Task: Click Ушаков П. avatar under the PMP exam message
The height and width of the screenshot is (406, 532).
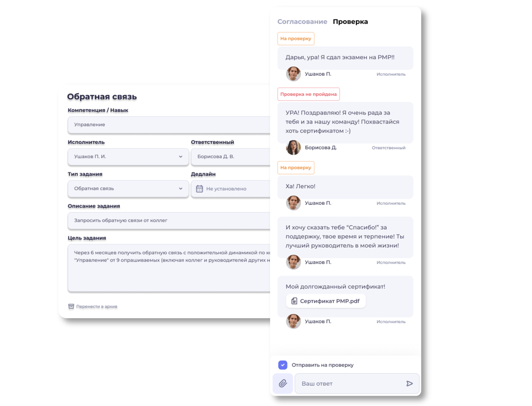Action: 293,74
